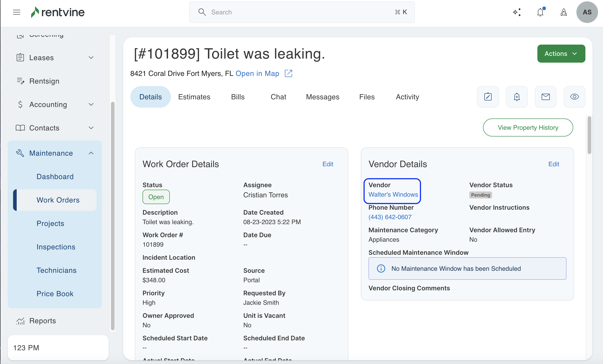Click Edit in Work Order Details
Viewport: 603px width, 364px height.
click(x=328, y=164)
